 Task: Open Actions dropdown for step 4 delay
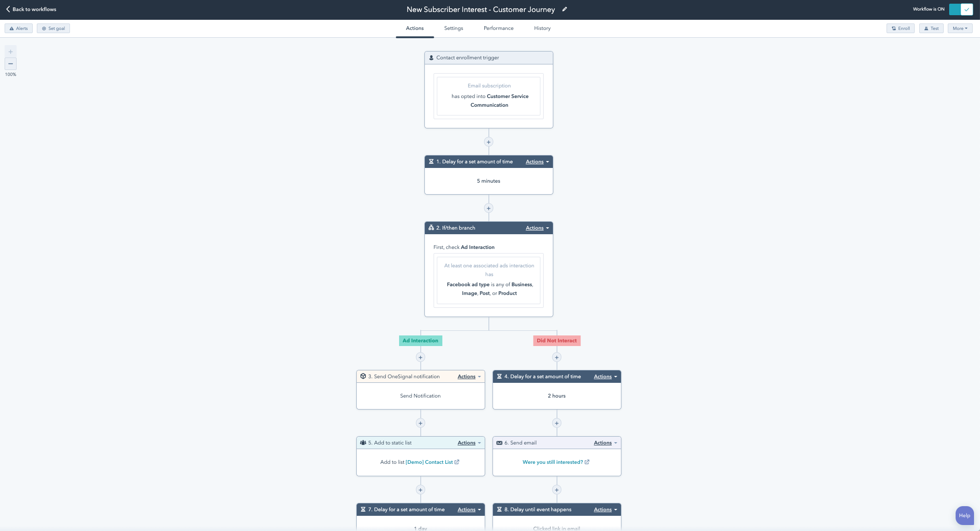point(605,376)
